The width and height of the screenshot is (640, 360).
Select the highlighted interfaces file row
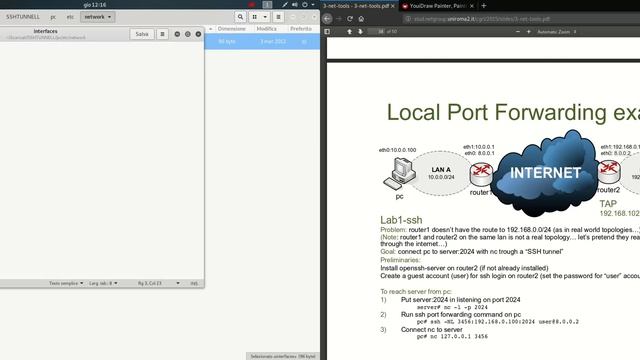point(262,42)
